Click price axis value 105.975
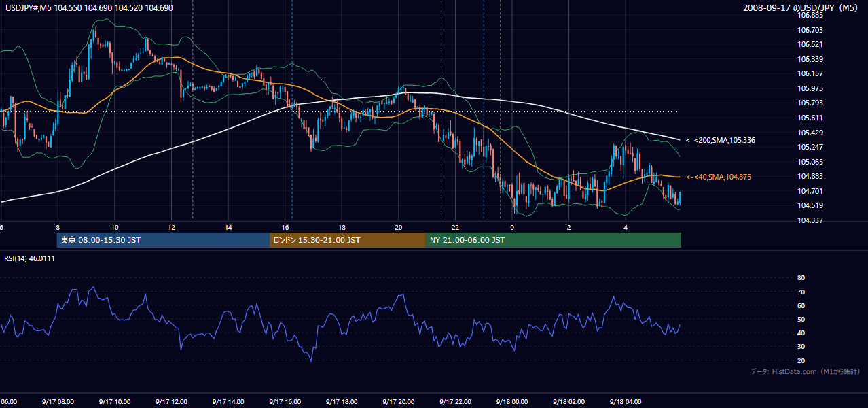 pos(811,88)
